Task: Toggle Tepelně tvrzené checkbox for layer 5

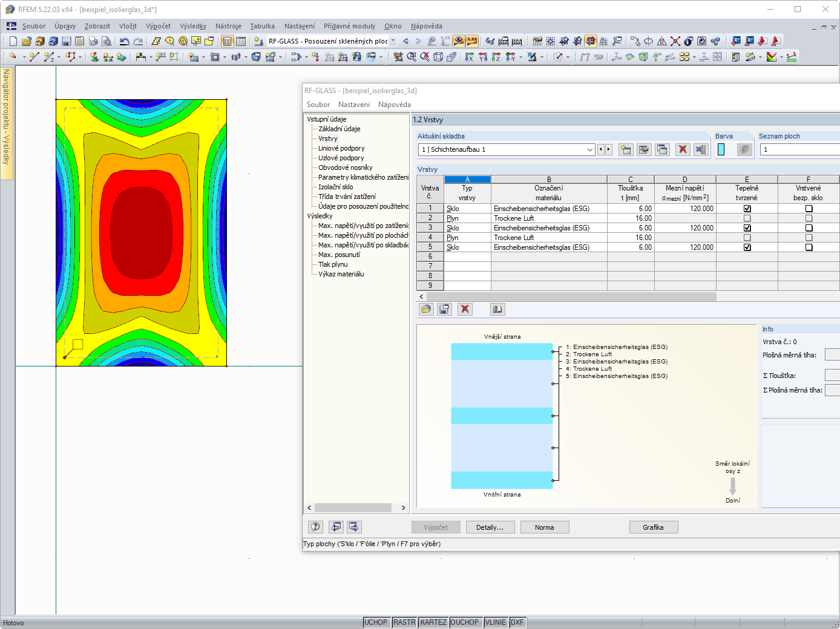Action: [x=747, y=247]
